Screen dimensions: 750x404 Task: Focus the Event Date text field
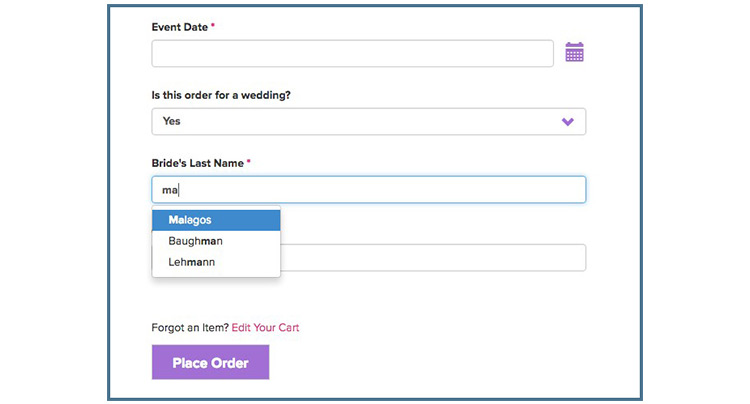[353, 53]
